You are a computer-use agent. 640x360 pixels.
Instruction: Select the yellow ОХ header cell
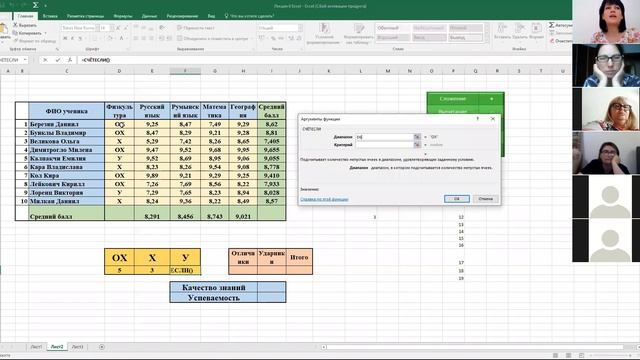(120, 258)
